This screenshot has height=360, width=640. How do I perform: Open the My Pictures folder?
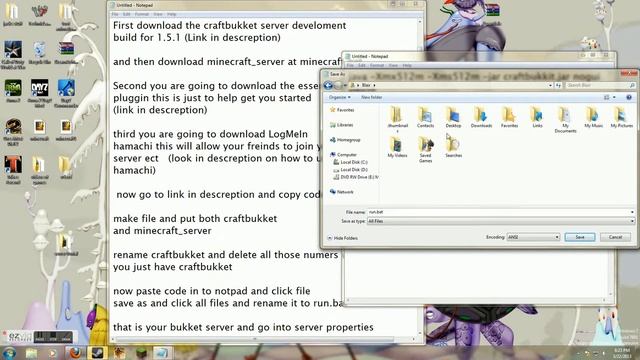tap(621, 117)
